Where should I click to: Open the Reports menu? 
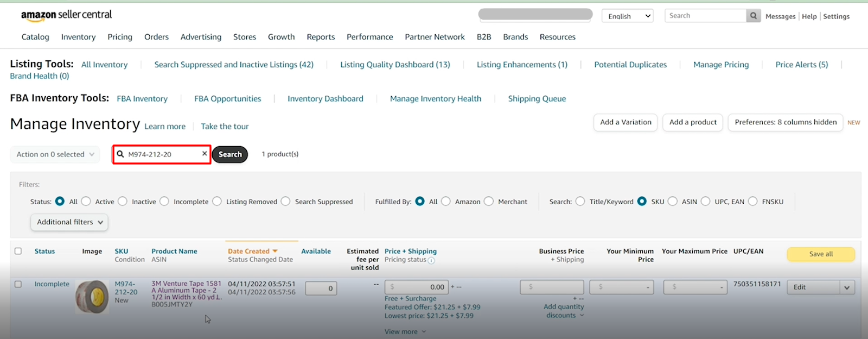[321, 37]
